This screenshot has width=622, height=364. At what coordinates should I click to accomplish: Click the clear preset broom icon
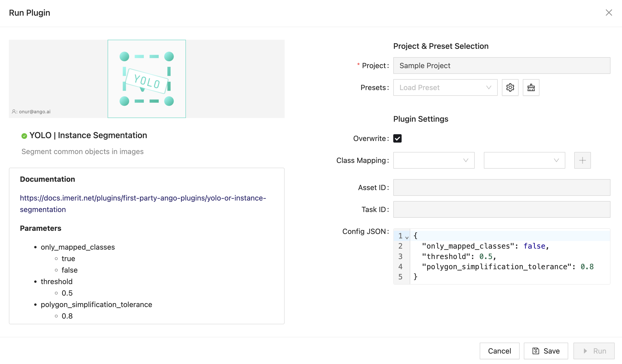tap(531, 87)
